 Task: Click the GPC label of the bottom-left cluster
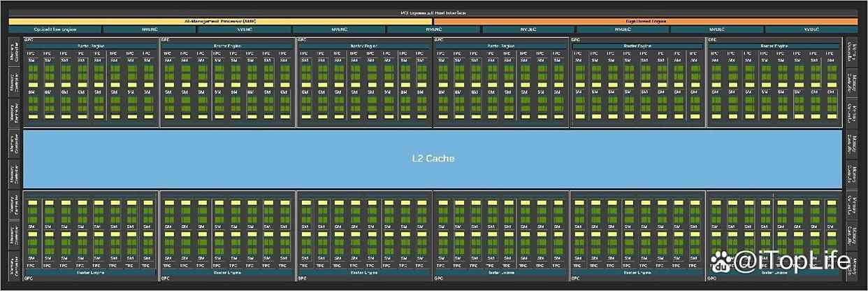(x=29, y=278)
